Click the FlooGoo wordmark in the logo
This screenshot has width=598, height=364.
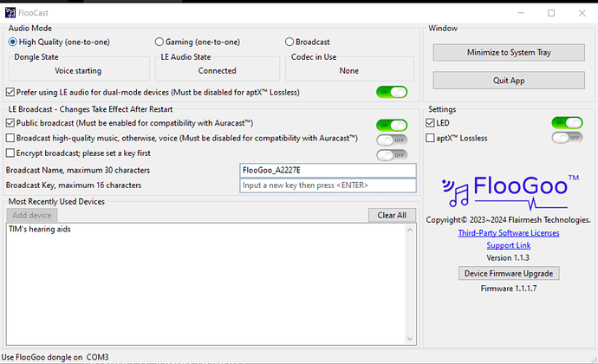pyautogui.click(x=520, y=185)
